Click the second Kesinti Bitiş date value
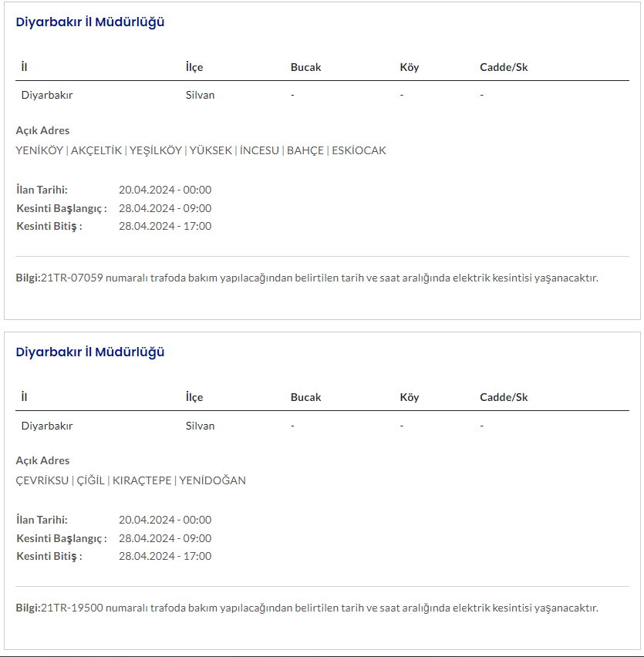 pyautogui.click(x=165, y=556)
